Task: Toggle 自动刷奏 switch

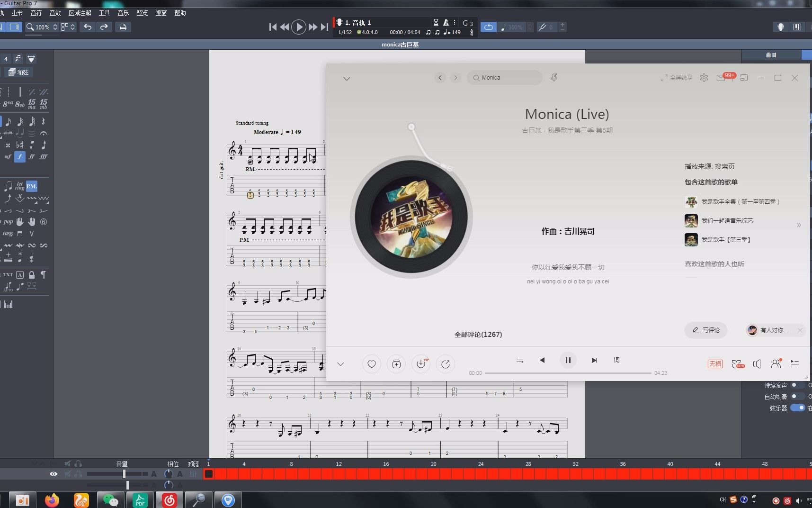Action: pos(798,397)
